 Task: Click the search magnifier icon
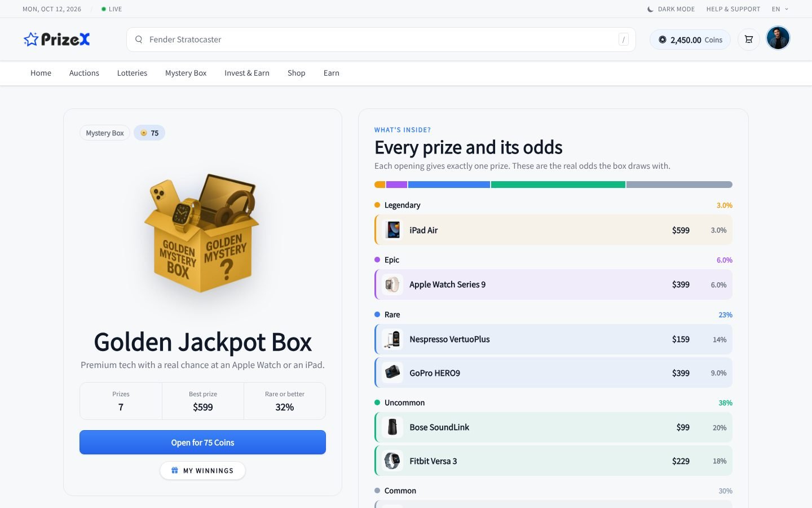[139, 40]
